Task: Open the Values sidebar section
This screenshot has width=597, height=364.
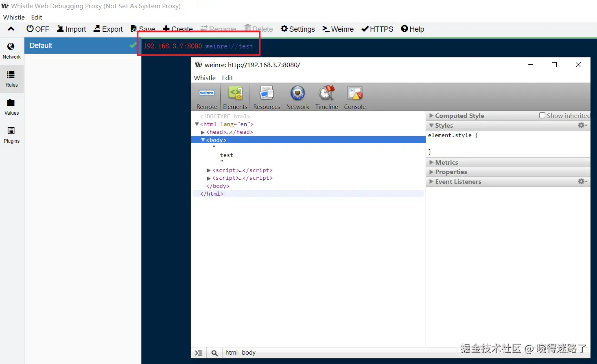Action: click(x=11, y=107)
